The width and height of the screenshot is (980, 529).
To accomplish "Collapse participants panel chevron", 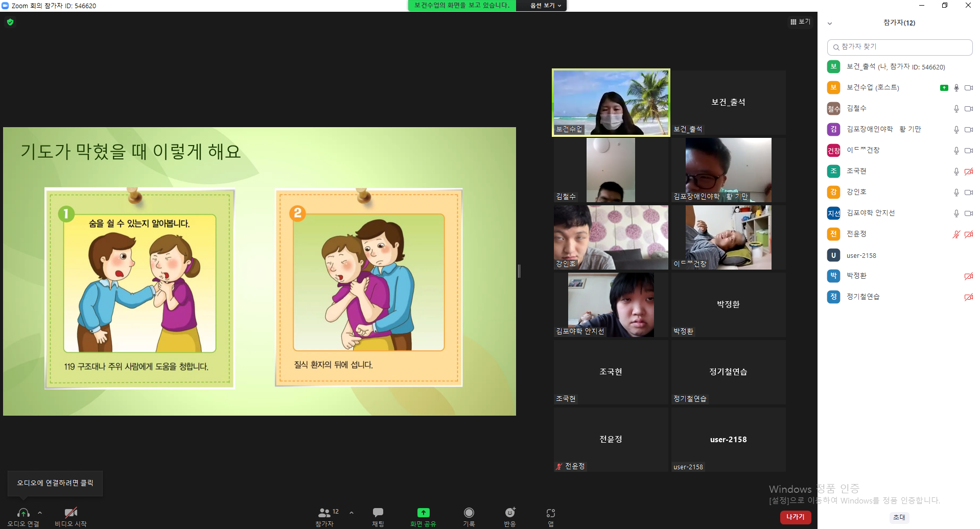I will pyautogui.click(x=830, y=23).
